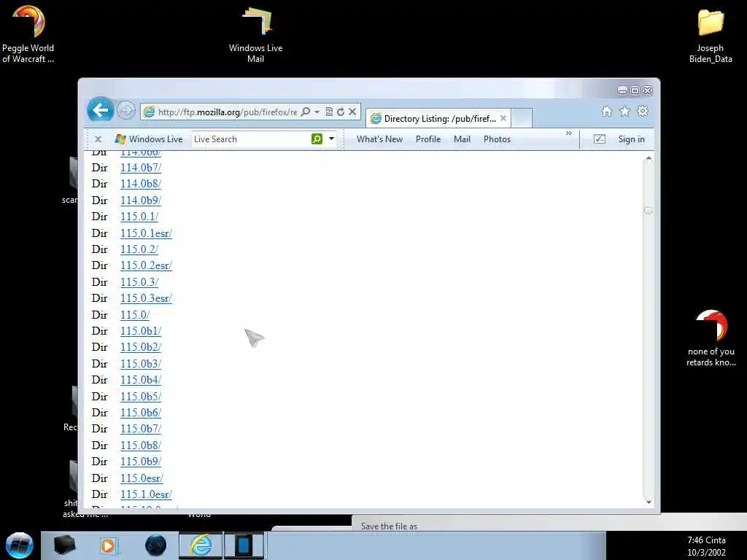The height and width of the screenshot is (560, 747).
Task: Open the 115.0.3esr/ link
Action: [146, 298]
